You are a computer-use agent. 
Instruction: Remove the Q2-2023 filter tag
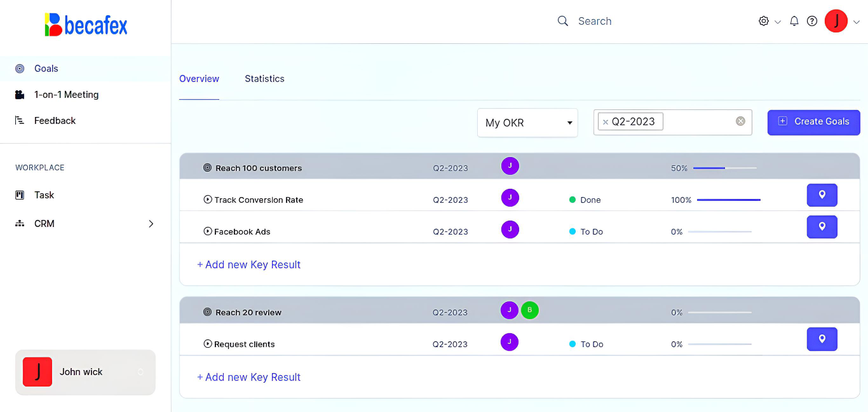click(x=606, y=122)
